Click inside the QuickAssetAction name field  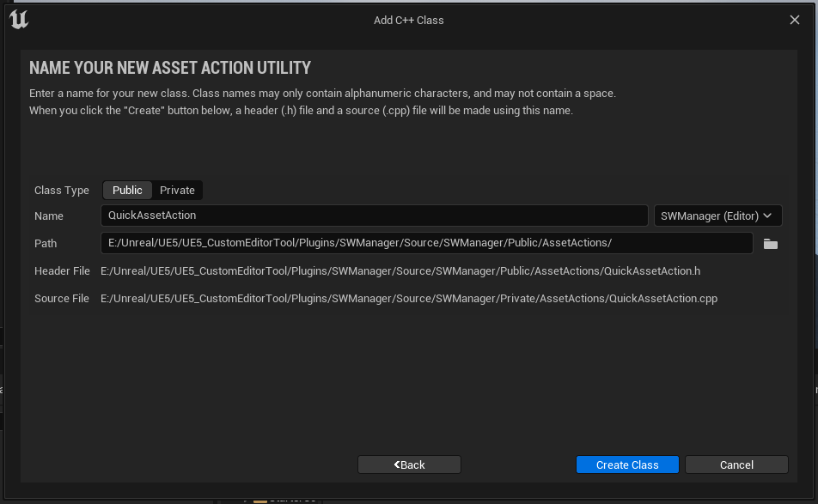374,216
